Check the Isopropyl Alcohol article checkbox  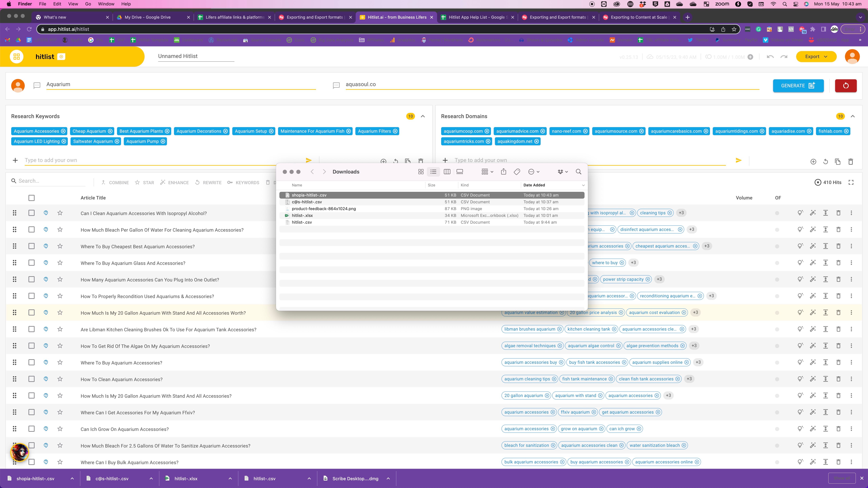(31, 213)
